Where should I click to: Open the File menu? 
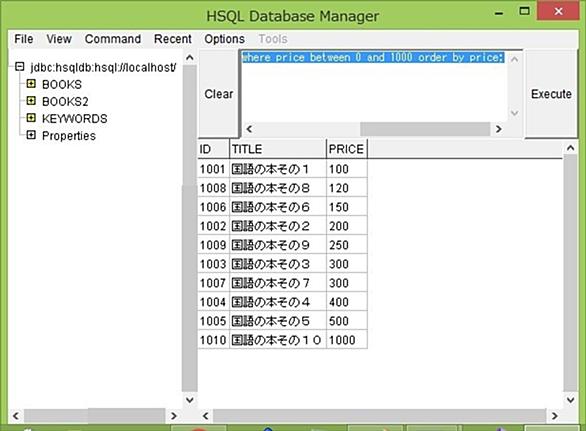(x=24, y=39)
